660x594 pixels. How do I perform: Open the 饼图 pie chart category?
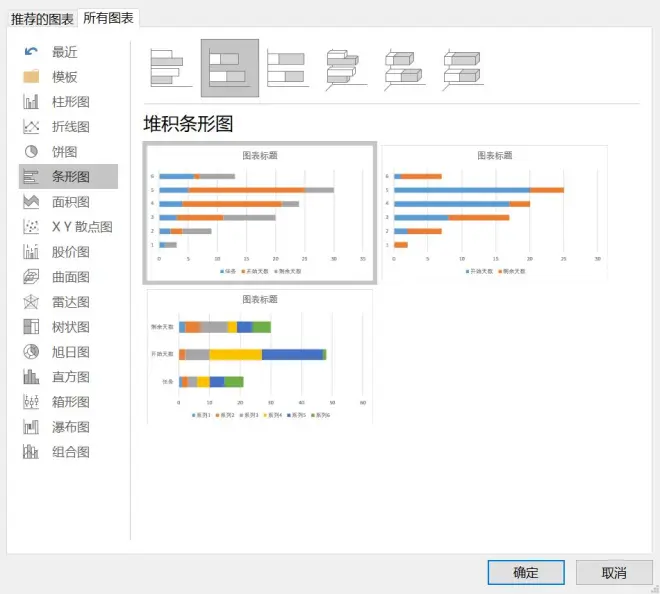68,152
